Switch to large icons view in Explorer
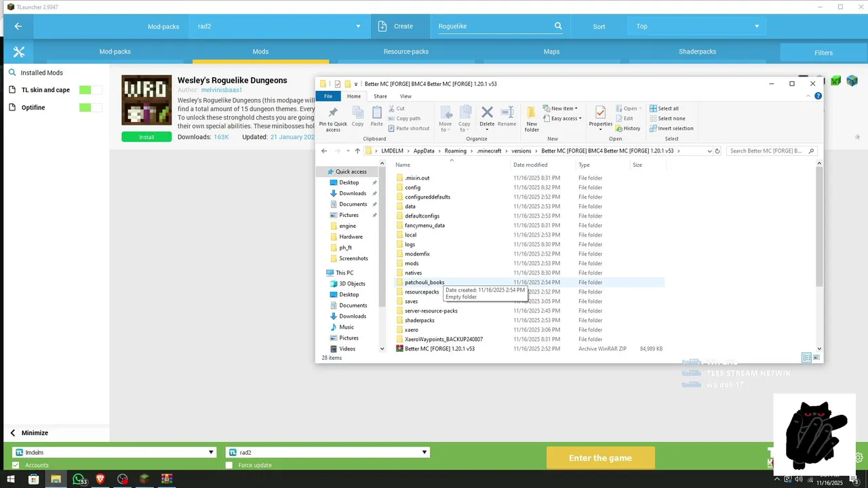868x488 pixels. (817, 357)
